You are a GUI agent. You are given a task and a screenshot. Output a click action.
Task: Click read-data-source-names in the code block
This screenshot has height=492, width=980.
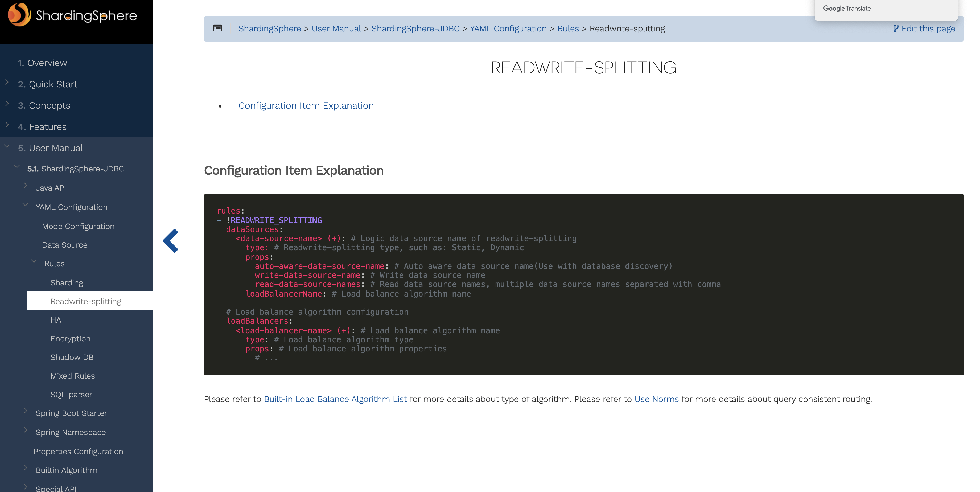308,285
